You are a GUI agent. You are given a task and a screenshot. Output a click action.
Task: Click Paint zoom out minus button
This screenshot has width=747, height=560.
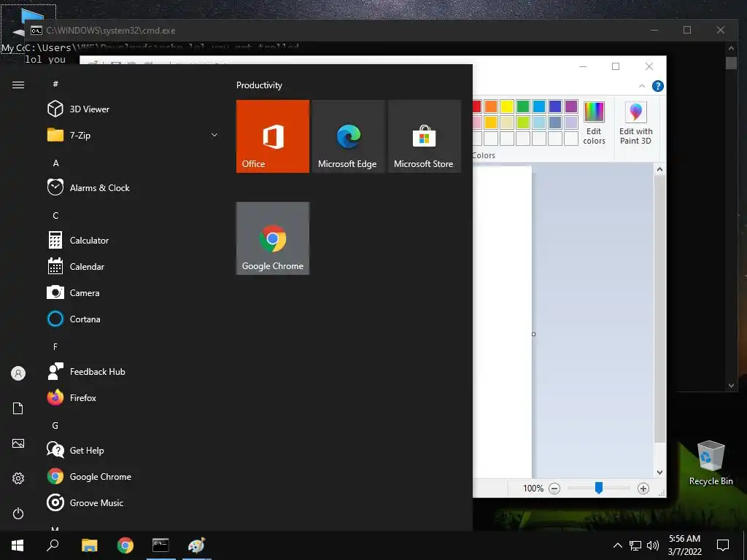[554, 488]
